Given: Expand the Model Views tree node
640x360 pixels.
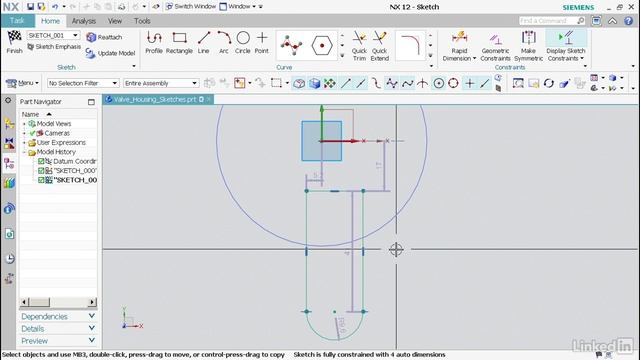Looking at the screenshot, I should (24, 124).
